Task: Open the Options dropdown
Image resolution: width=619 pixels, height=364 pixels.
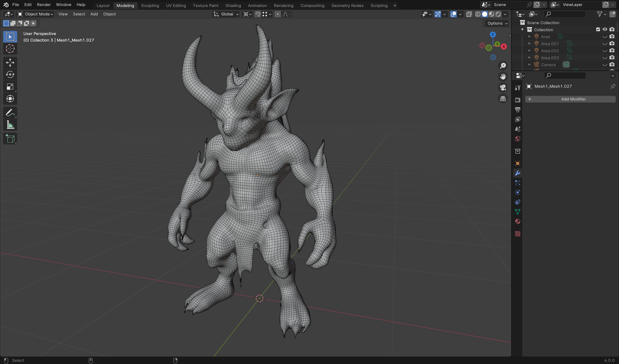Action: pos(497,23)
